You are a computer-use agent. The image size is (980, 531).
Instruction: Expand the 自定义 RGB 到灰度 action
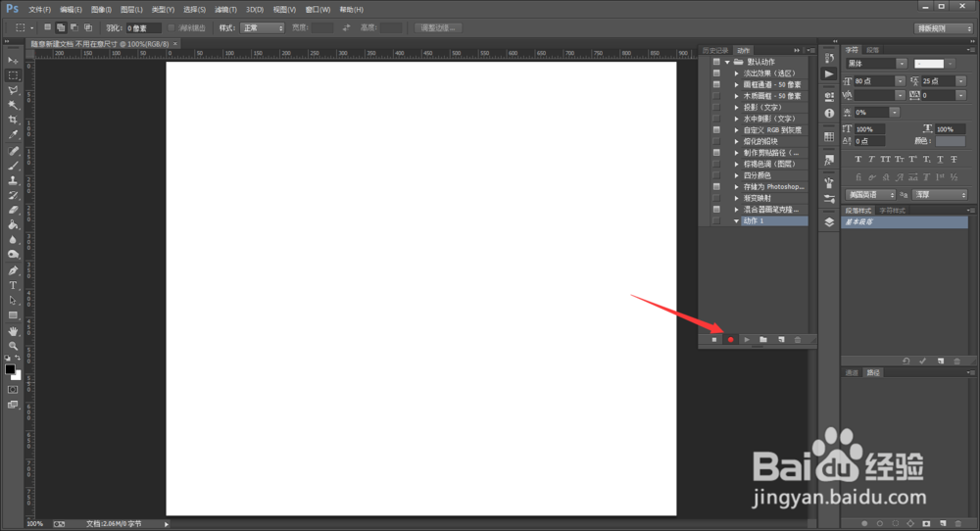click(736, 130)
